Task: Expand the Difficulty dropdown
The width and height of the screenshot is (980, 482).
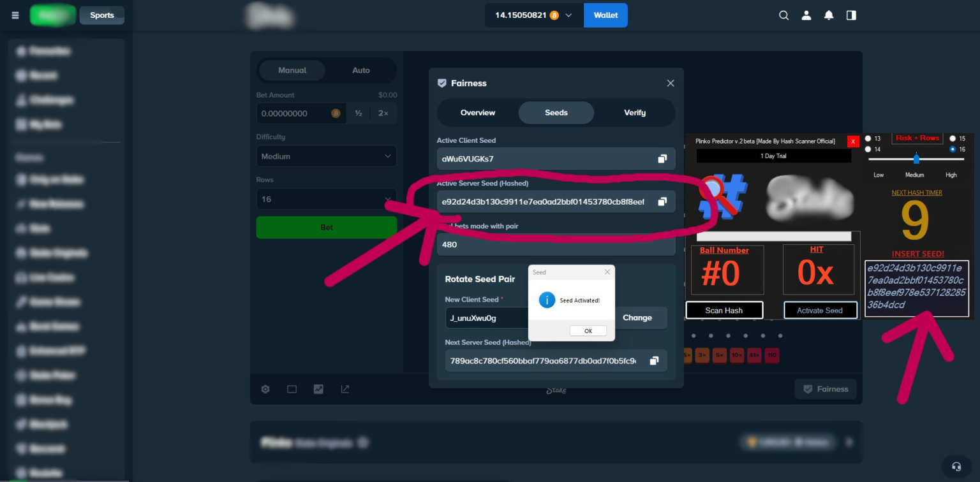Action: click(x=326, y=156)
